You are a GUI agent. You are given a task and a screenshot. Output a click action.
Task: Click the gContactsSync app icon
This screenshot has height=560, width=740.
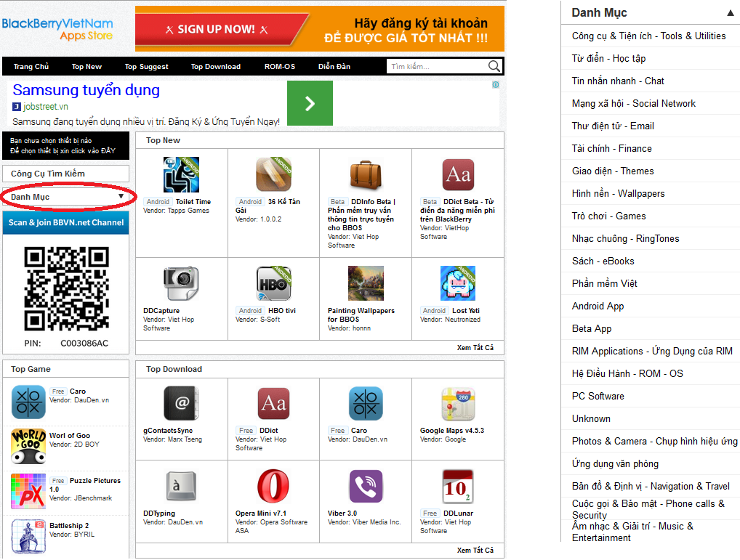(181, 404)
